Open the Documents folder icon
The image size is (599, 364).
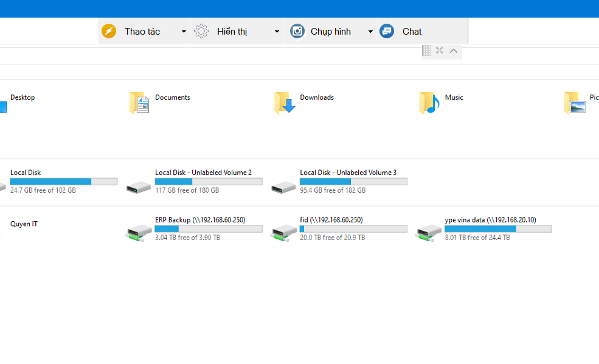[138, 103]
